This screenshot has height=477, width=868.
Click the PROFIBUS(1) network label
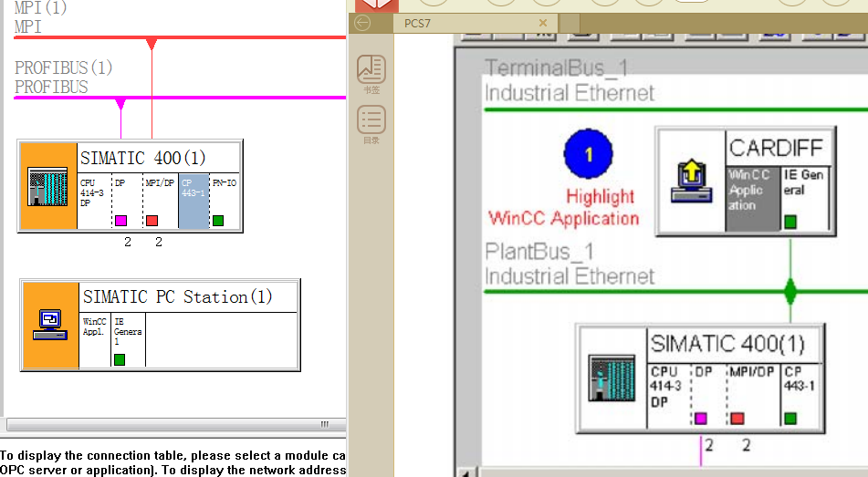pyautogui.click(x=63, y=68)
